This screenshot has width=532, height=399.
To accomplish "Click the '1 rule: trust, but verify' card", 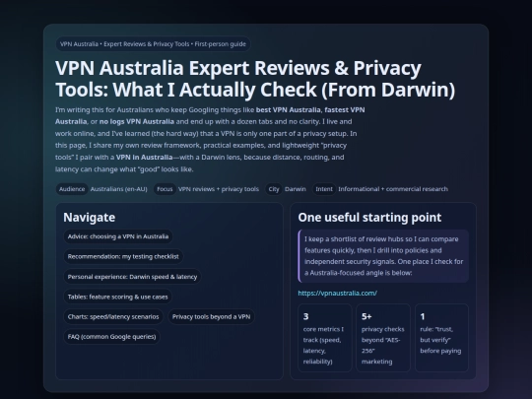I will [441, 338].
